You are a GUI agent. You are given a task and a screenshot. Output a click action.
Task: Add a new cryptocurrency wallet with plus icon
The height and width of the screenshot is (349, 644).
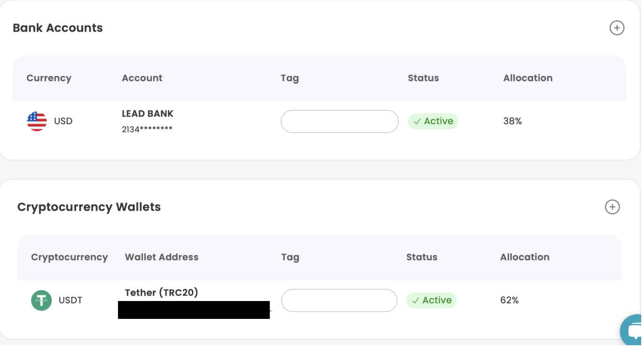coord(612,207)
